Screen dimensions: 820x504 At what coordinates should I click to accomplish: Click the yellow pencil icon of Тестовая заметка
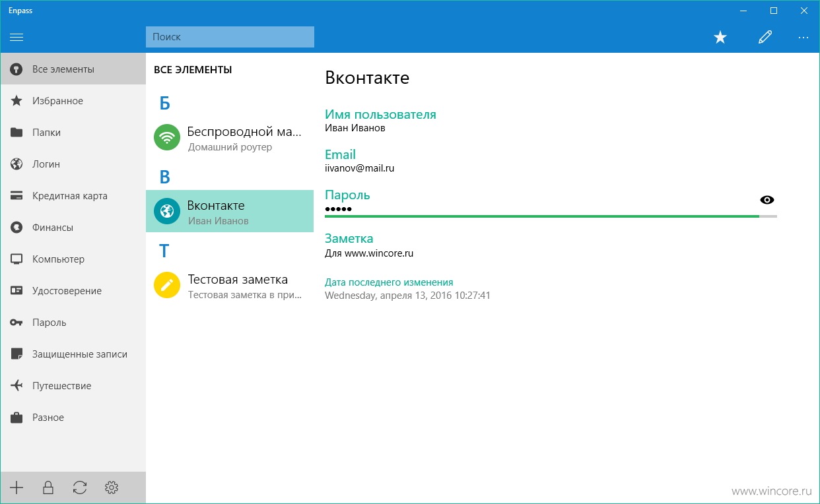click(x=167, y=285)
